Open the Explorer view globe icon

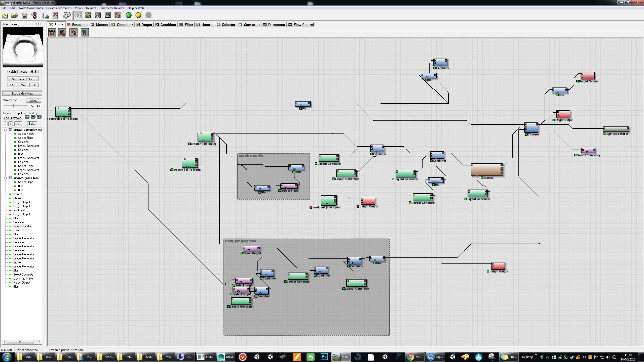click(98, 16)
